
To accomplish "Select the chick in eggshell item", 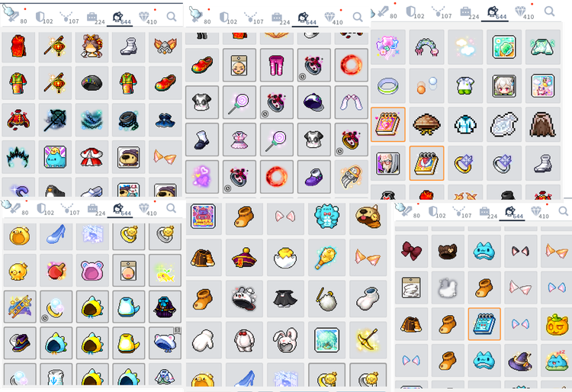I will coord(285,258).
